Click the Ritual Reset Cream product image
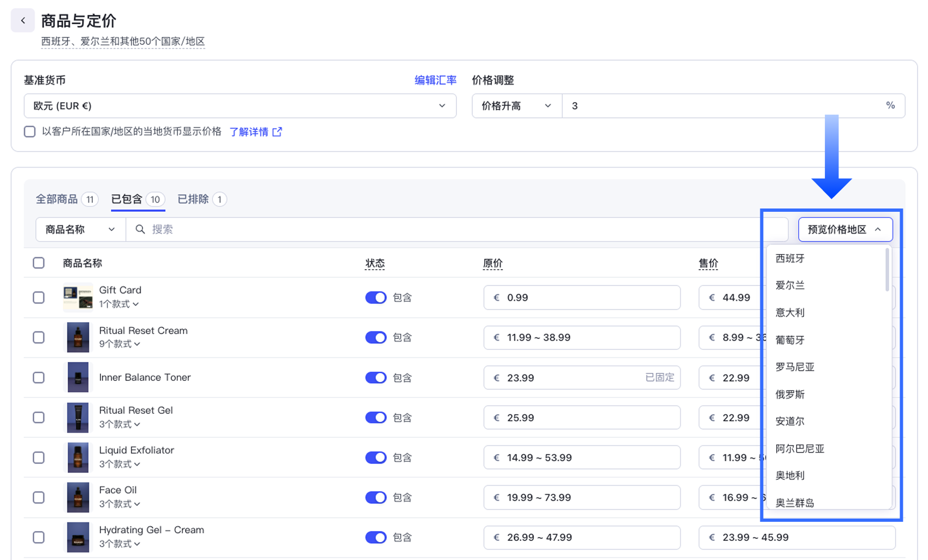The height and width of the screenshot is (560, 928). pyautogui.click(x=78, y=337)
